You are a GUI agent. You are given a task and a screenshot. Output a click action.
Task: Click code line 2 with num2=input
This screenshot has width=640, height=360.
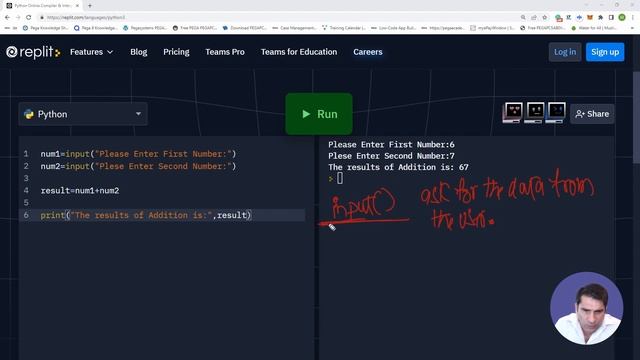pyautogui.click(x=138, y=167)
